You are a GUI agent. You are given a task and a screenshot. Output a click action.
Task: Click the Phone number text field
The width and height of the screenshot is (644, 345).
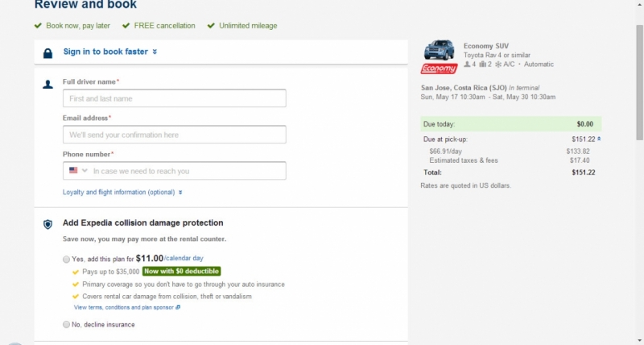187,171
